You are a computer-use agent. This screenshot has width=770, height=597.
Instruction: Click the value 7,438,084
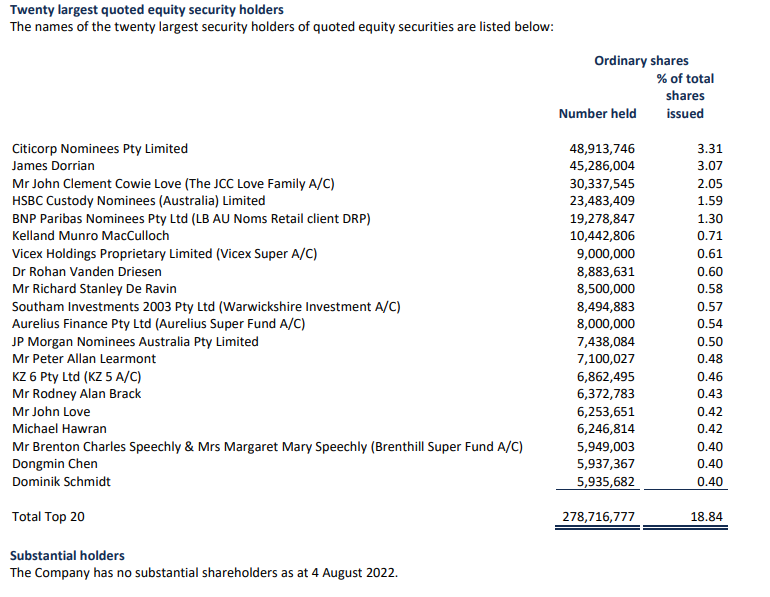[x=606, y=342]
